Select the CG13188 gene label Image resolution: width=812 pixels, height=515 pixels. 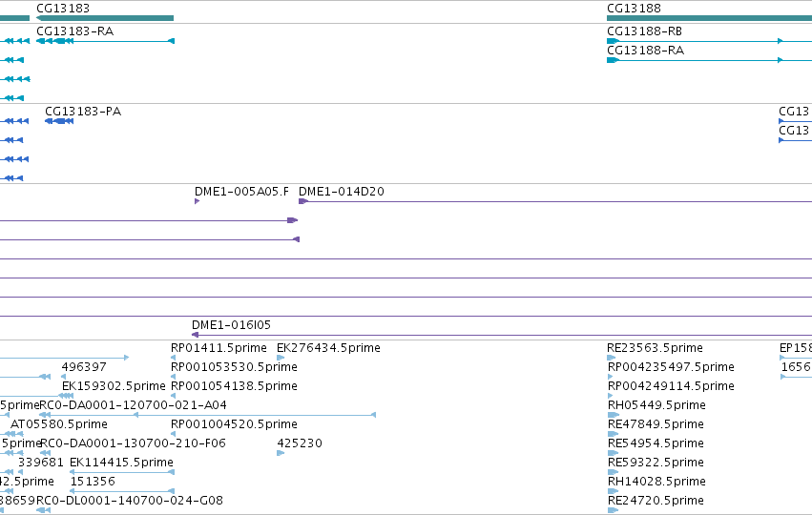634,9
